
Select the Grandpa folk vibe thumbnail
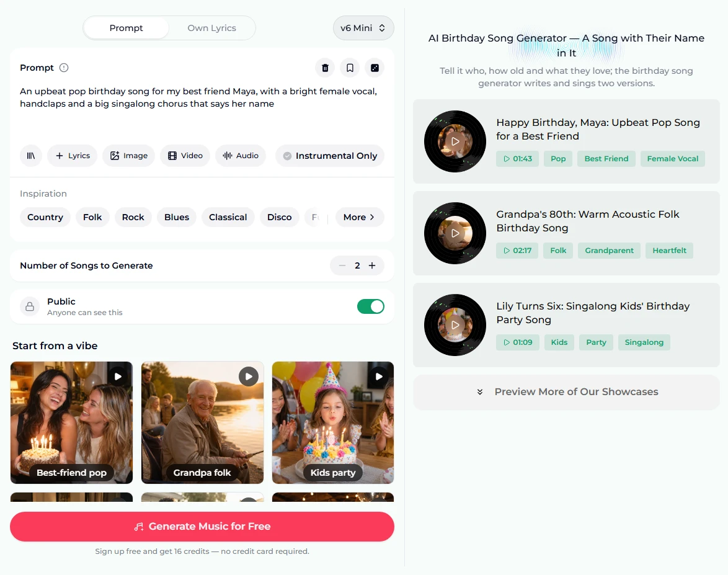(202, 422)
